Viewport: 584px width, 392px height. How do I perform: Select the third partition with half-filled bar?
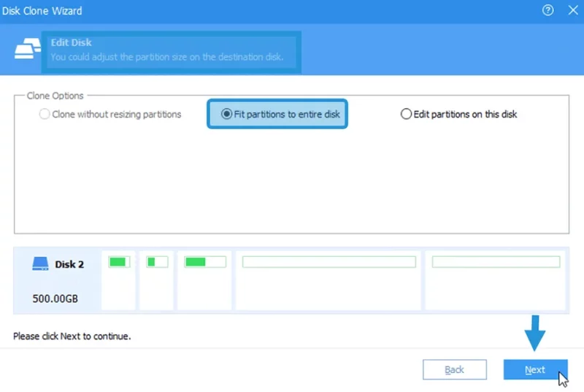tap(204, 280)
